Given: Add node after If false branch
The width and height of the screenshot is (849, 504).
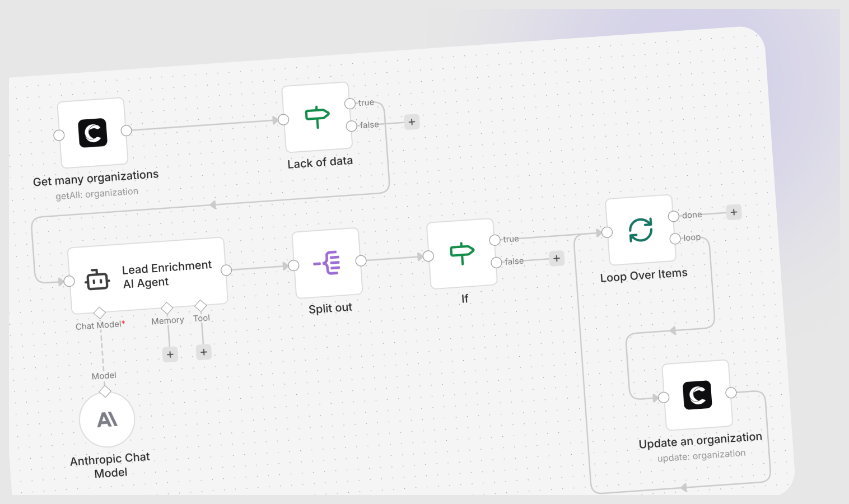Looking at the screenshot, I should coord(557,258).
